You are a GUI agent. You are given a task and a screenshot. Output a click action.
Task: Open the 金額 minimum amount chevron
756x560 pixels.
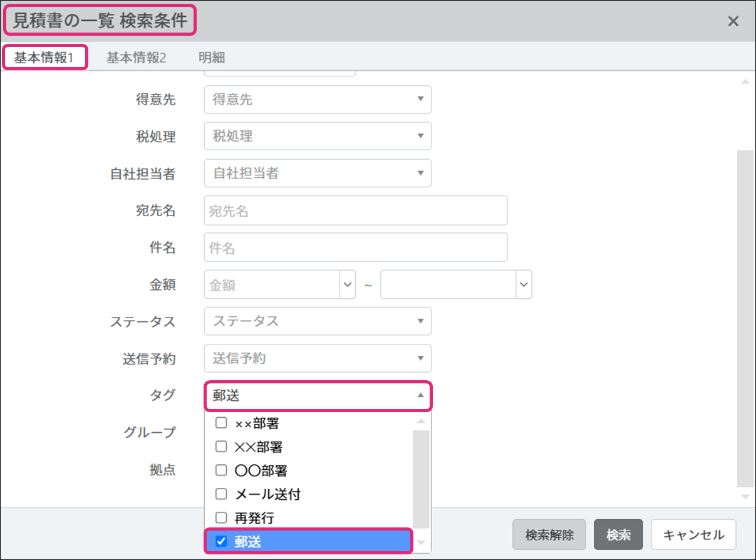click(x=348, y=285)
